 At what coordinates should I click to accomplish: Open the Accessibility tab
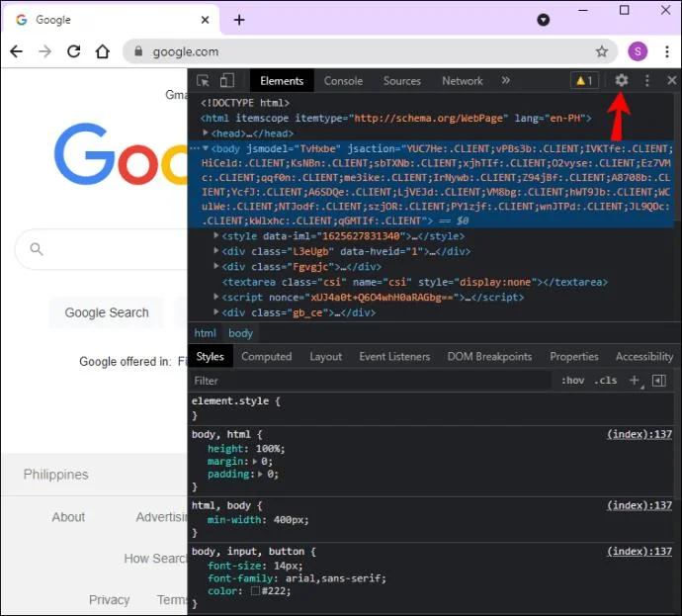[x=644, y=357]
